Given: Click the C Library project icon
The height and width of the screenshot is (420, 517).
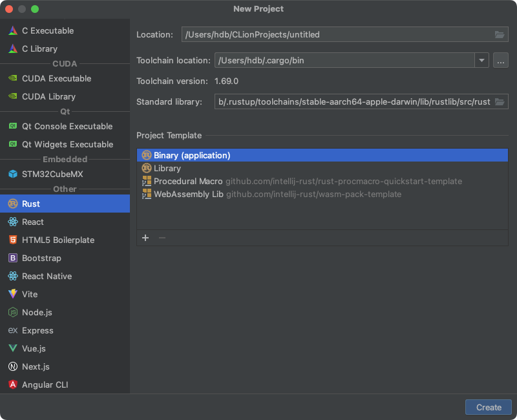Looking at the screenshot, I should coord(13,49).
